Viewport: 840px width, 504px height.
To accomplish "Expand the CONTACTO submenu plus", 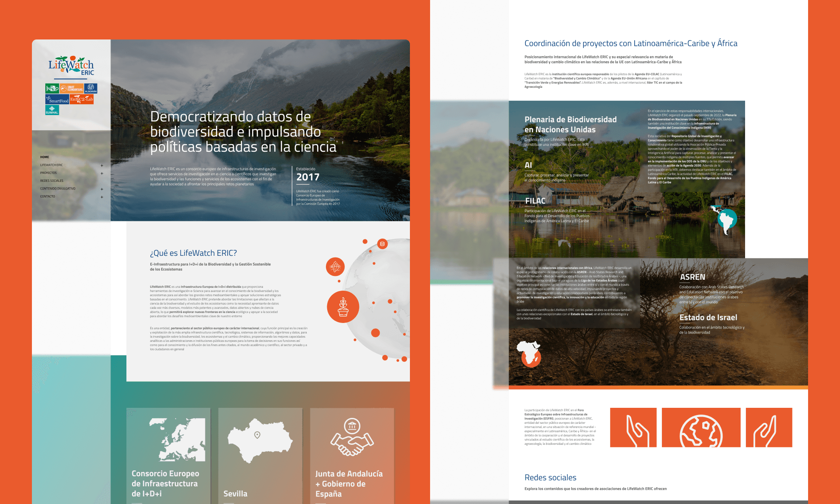I will 102,197.
